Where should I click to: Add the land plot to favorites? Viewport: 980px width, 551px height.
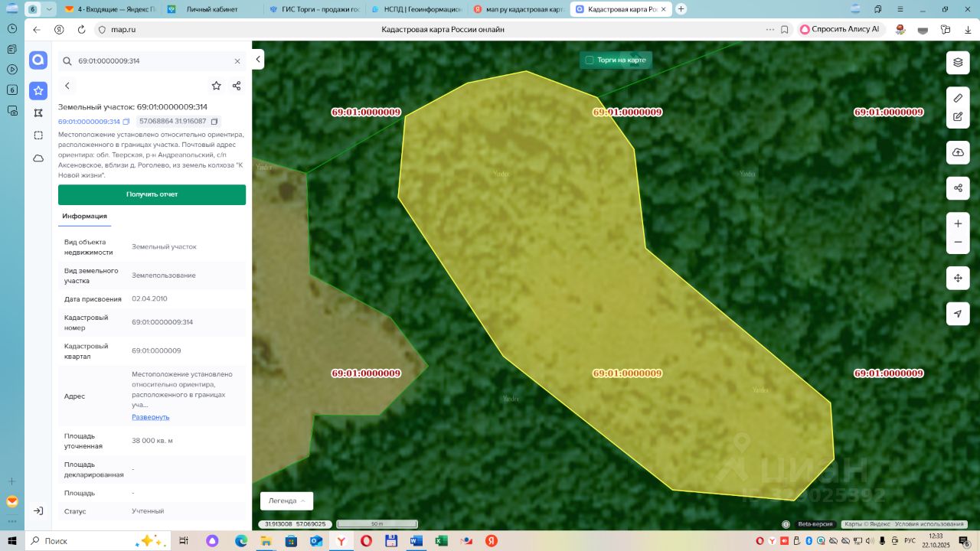click(x=217, y=86)
